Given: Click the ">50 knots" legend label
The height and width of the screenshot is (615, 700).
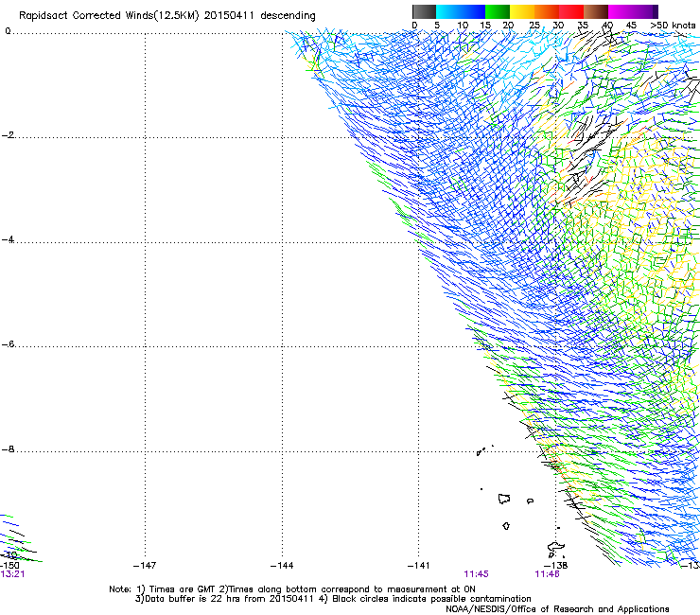Looking at the screenshot, I should [x=673, y=26].
